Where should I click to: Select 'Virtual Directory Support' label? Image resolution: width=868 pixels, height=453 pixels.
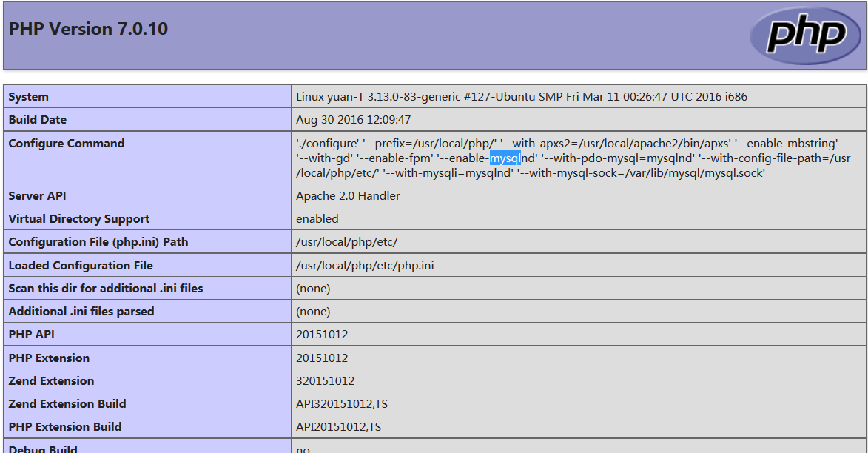78,219
